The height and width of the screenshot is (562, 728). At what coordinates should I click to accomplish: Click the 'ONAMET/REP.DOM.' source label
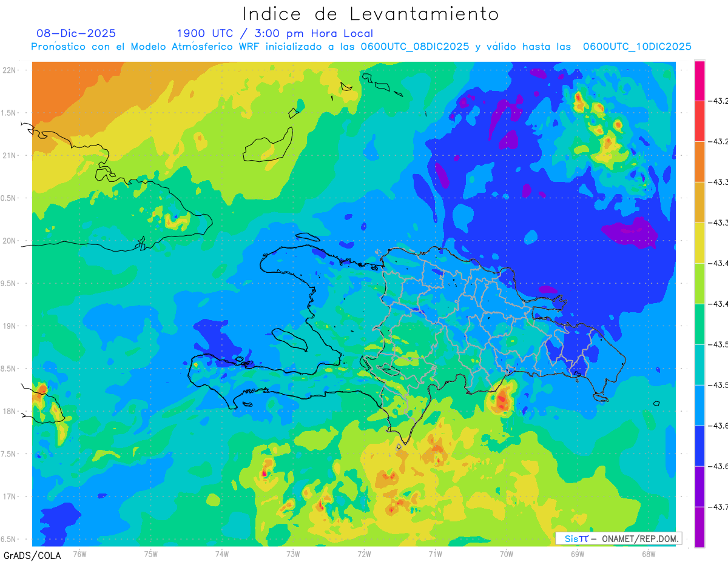coord(641,538)
